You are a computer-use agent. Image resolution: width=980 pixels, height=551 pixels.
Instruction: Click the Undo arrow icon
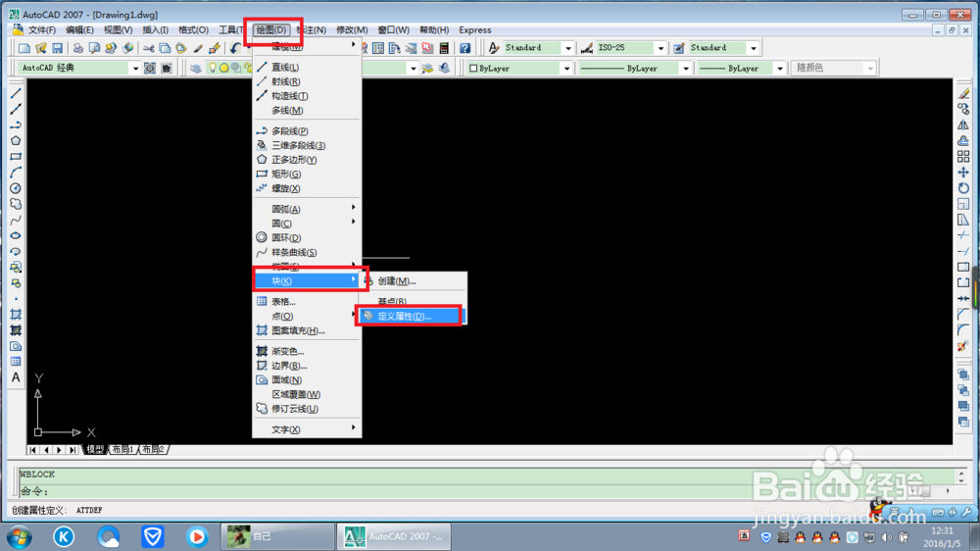coord(235,48)
